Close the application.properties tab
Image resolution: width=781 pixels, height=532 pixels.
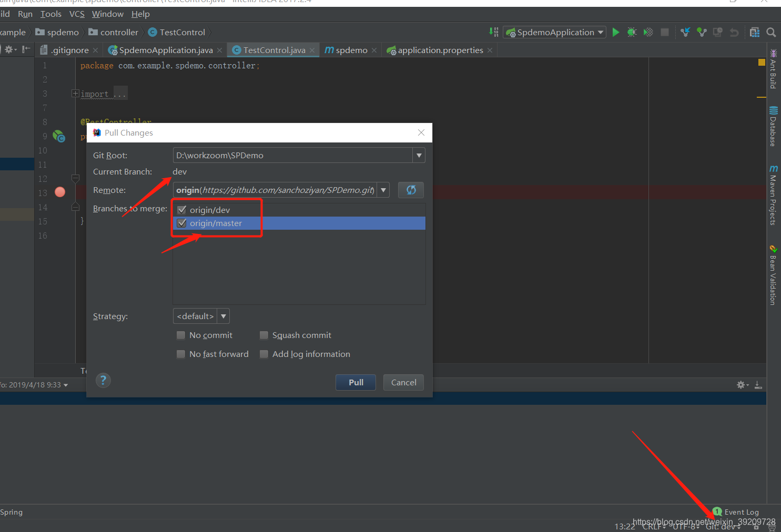click(x=490, y=50)
